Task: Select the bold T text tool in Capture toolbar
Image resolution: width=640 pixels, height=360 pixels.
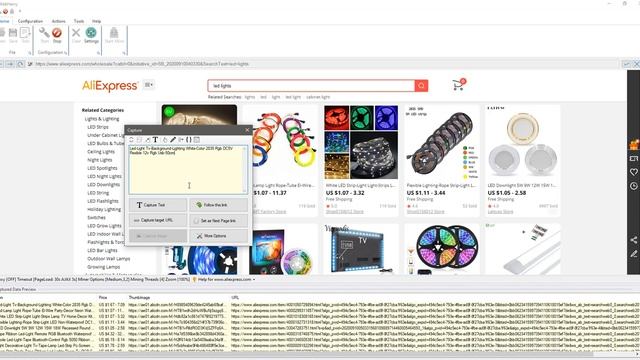Action: [155, 140]
